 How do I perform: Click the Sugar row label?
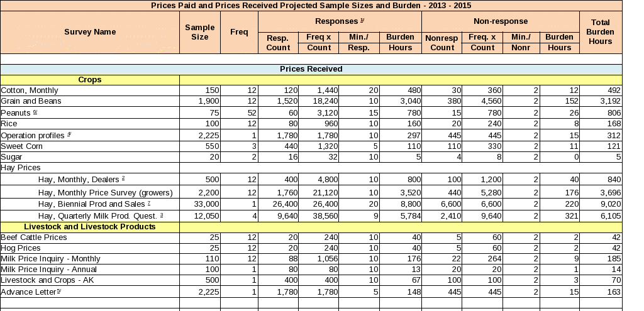pos(11,156)
